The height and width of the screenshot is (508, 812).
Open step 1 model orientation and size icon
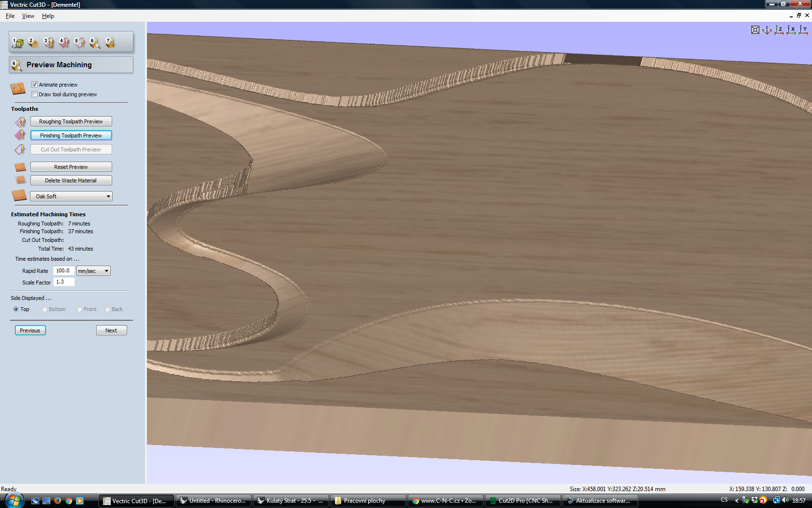[18, 43]
